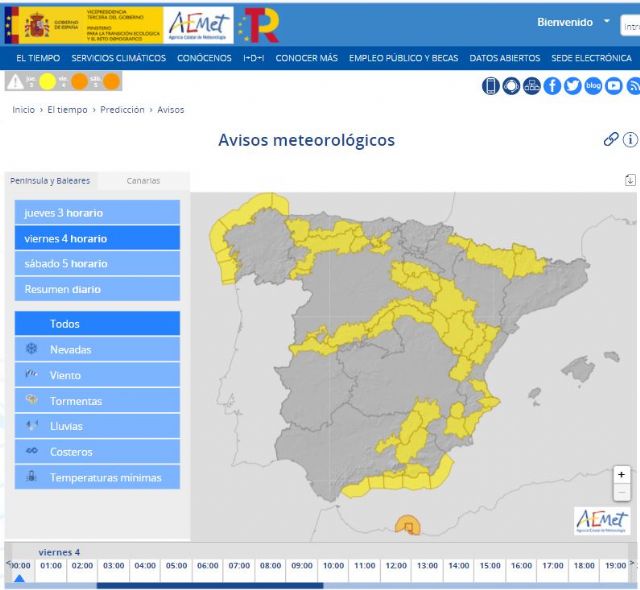Go to Predicción breadcrumb
The width and height of the screenshot is (640, 590).
(x=122, y=110)
